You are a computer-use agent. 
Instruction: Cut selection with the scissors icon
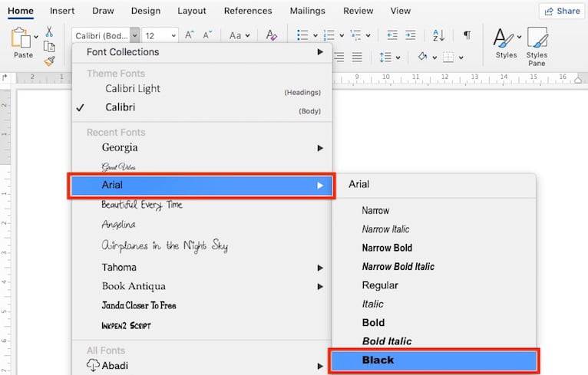[x=49, y=31]
